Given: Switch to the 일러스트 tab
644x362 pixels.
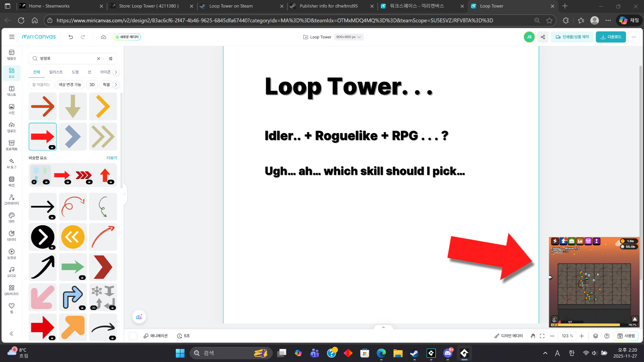Looking at the screenshot, I should (56, 72).
